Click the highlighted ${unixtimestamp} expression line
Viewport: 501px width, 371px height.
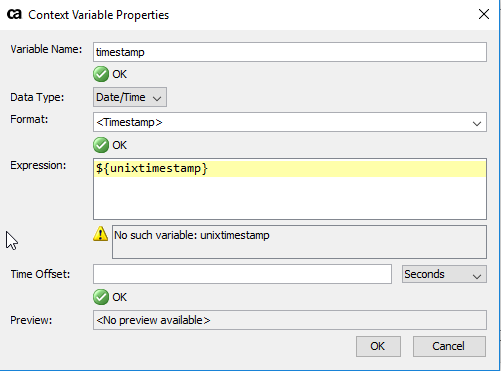coord(290,168)
